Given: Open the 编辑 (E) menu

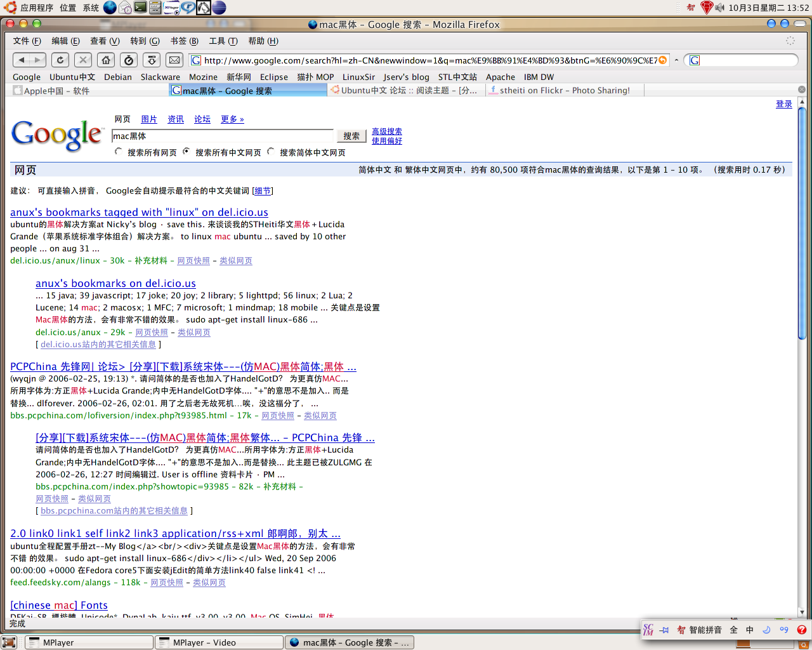Looking at the screenshot, I should click(x=65, y=41).
